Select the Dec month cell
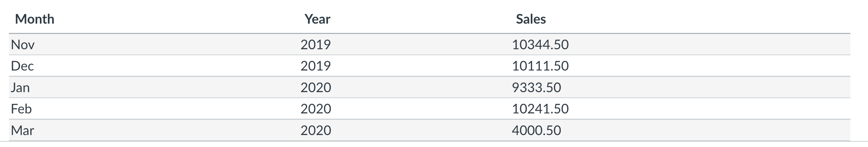Screen dimensions: 868x147 click(x=22, y=66)
